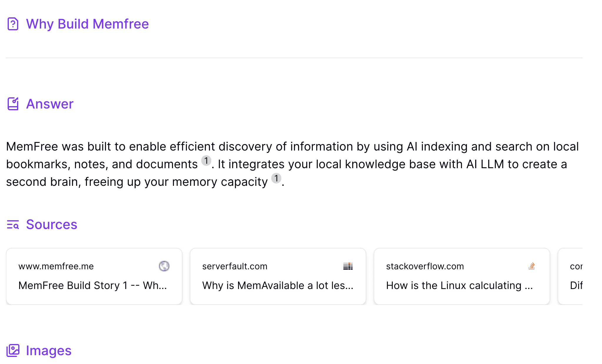Open citation 1 after "documents"

206,161
